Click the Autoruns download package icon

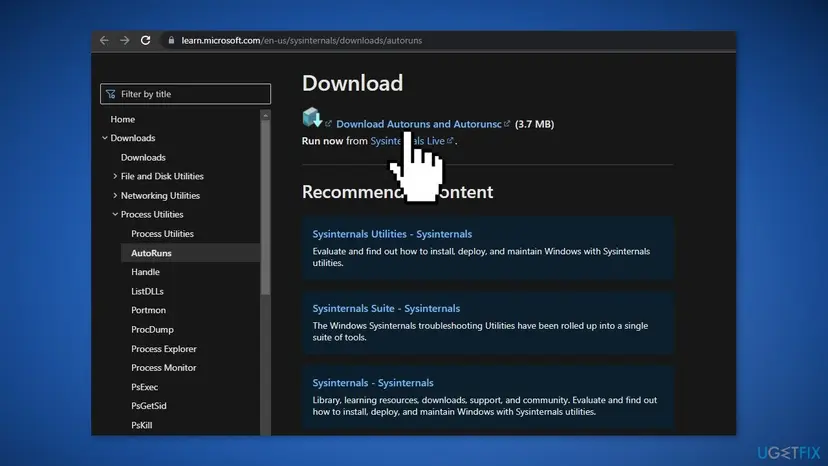tap(312, 117)
